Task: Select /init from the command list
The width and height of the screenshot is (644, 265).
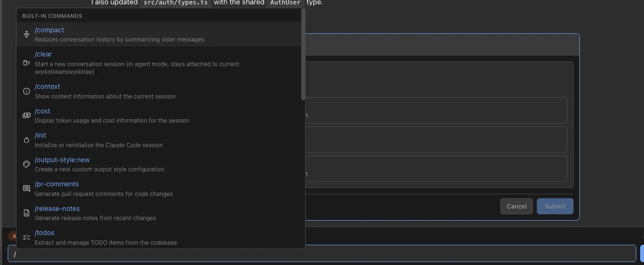Action: pyautogui.click(x=41, y=135)
